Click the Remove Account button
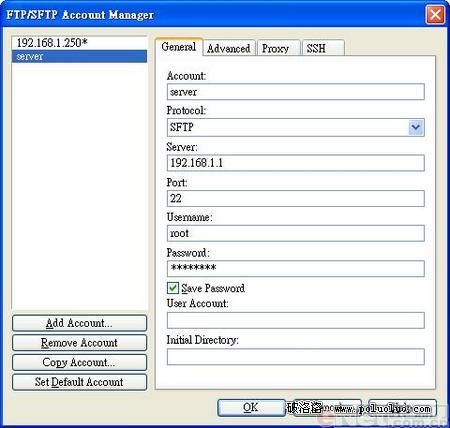This screenshot has width=450, height=428. (x=79, y=343)
